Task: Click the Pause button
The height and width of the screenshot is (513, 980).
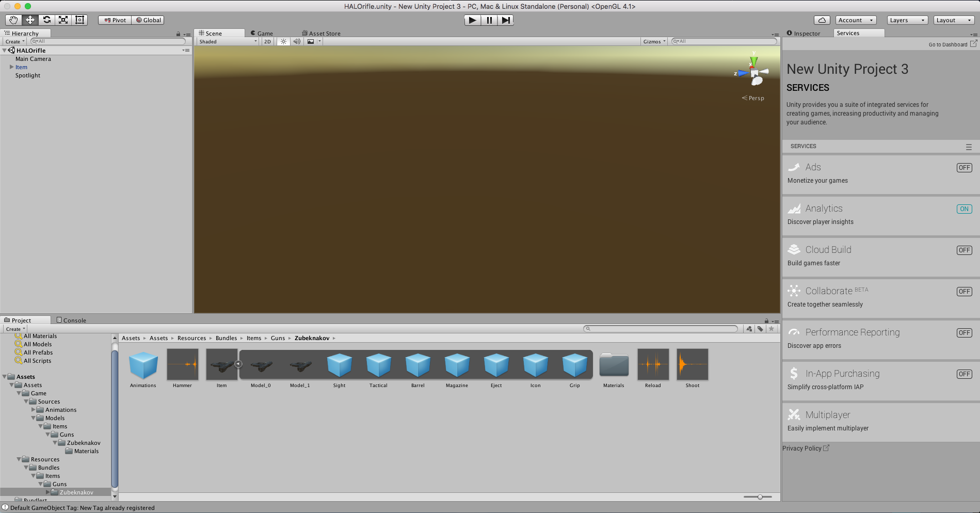Action: tap(489, 20)
